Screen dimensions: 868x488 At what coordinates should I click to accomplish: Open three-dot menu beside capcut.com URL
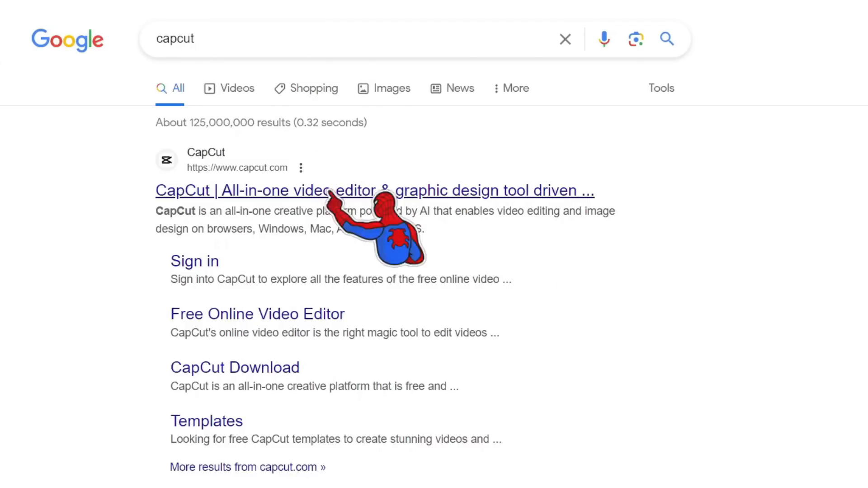(x=301, y=168)
